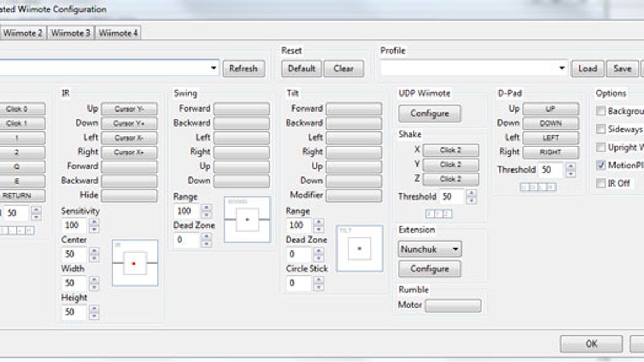Remap the D-Pad RIGHT button

point(551,152)
